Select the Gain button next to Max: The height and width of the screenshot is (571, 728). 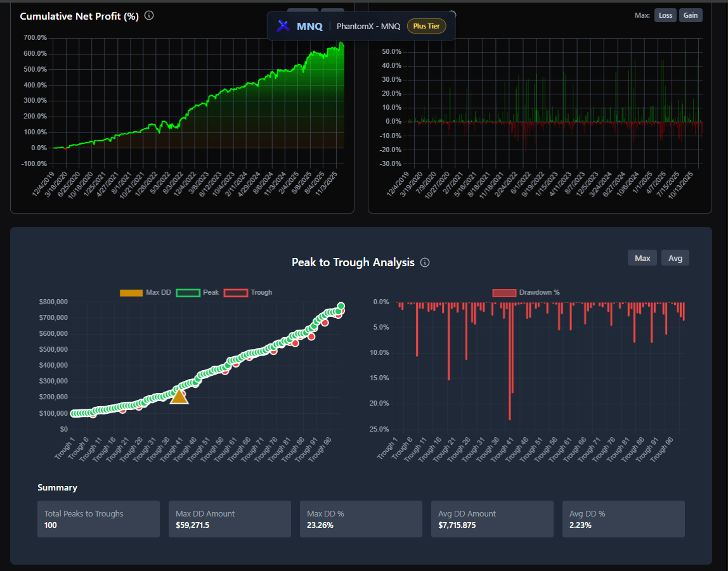691,15
